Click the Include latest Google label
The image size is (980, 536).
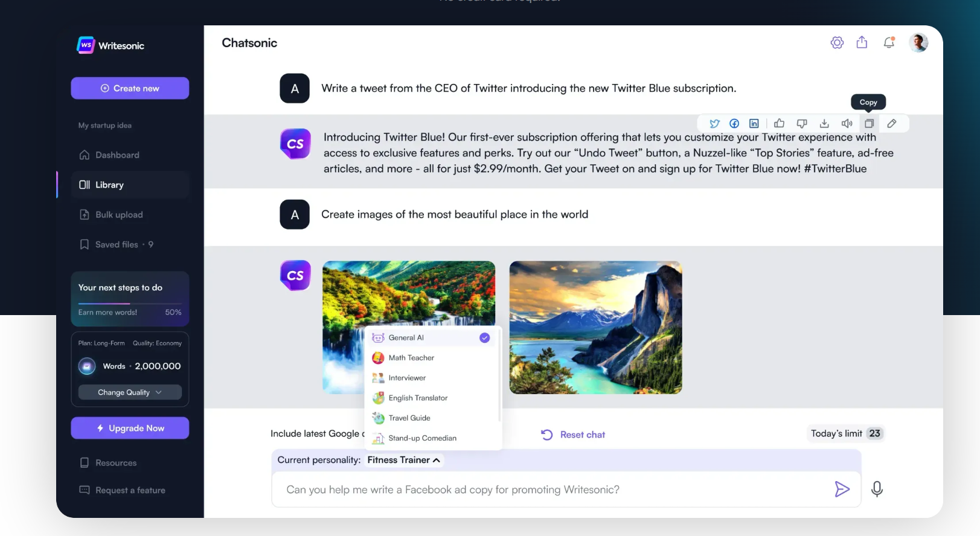[x=318, y=433]
